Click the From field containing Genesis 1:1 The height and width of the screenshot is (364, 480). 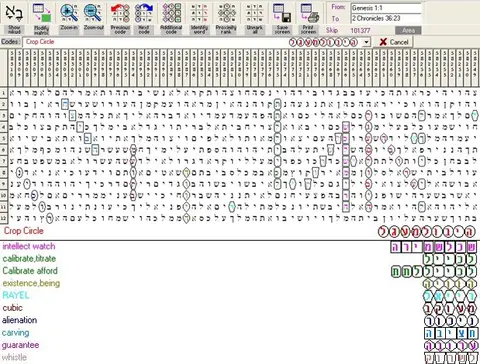(386, 8)
